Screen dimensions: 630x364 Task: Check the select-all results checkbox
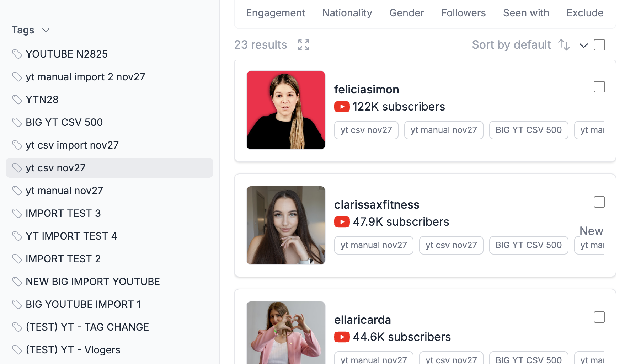599,45
